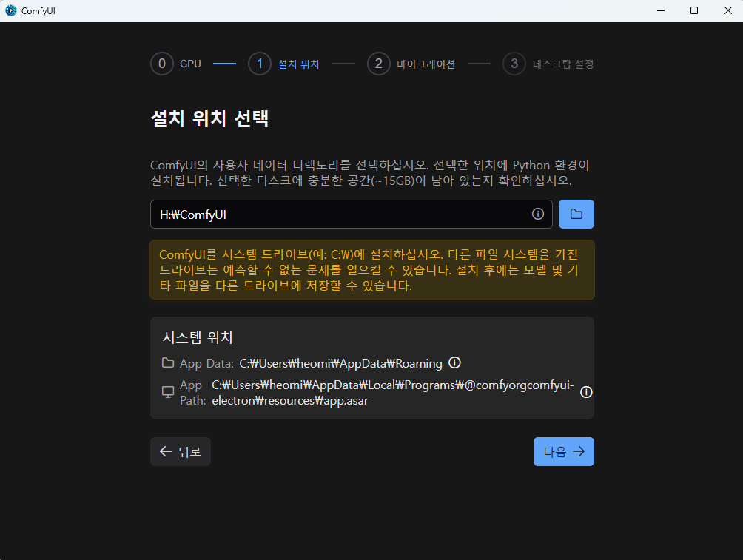
Task: Click the H:₩ComfyUI install path field
Action: click(351, 214)
